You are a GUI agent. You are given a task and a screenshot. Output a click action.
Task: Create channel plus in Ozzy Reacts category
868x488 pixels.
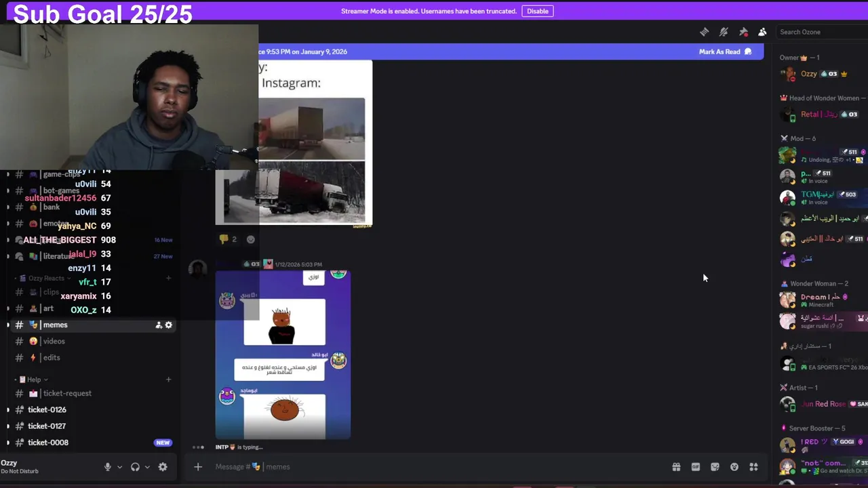coord(168,279)
